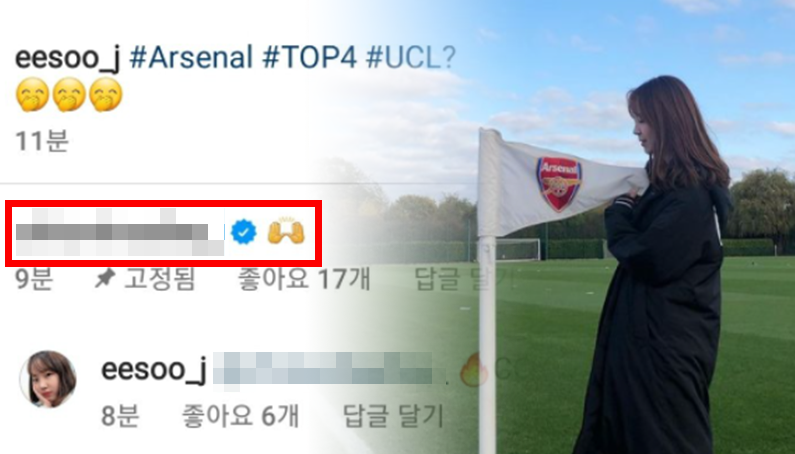The width and height of the screenshot is (795, 454).
Task: View the 좋아요 6개 likes list
Action: (240, 415)
